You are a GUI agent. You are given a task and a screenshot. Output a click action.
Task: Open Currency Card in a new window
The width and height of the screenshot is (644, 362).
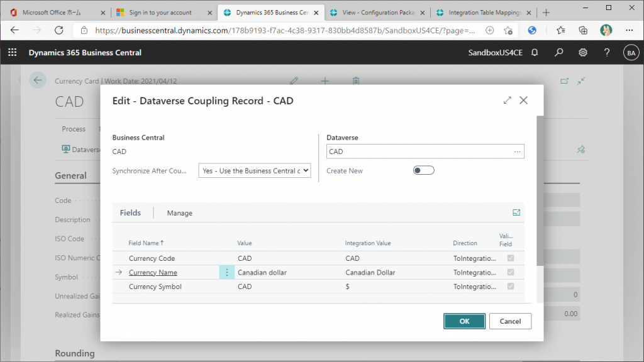pos(564,81)
